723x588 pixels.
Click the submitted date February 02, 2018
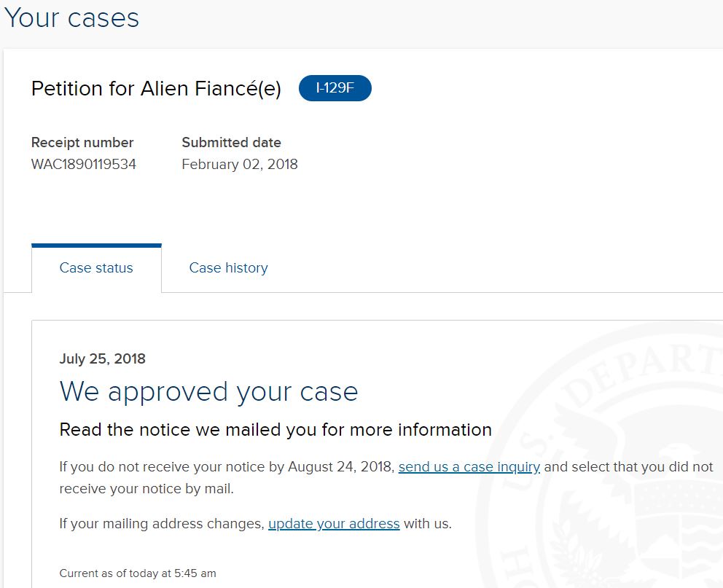[x=240, y=165]
